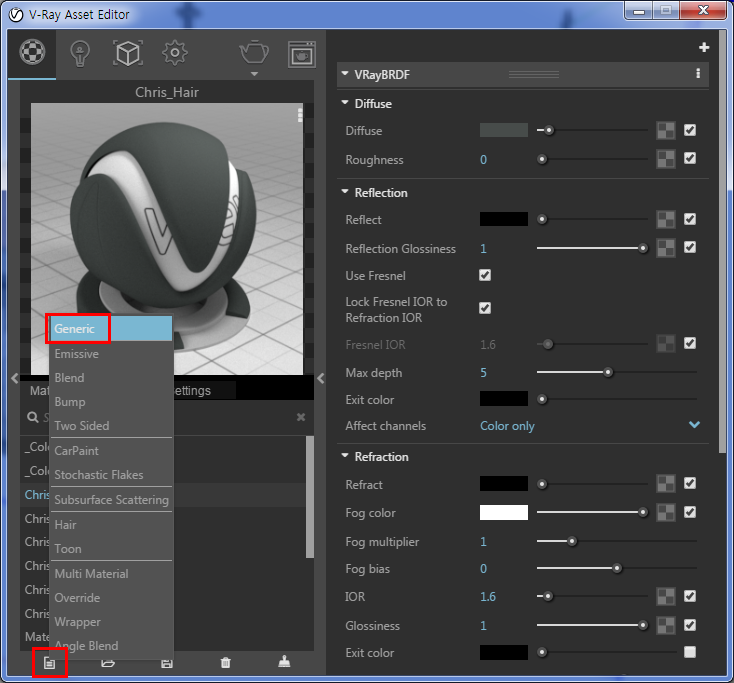734x683 pixels.
Task: Click the Chris_Hair material preview thumbnail
Action: pyautogui.click(x=167, y=239)
